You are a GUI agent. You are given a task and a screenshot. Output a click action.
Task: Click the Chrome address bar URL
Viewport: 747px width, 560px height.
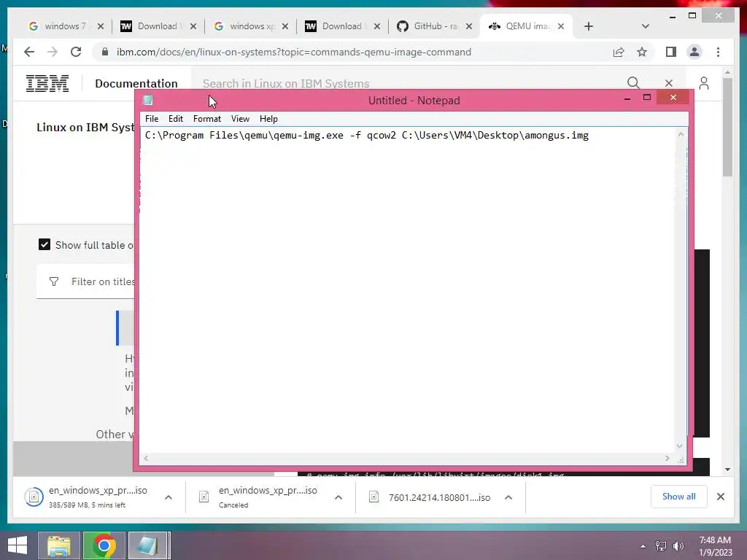pos(293,52)
